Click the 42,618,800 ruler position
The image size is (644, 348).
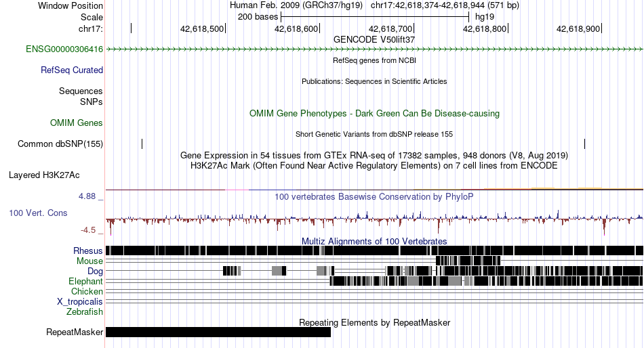pos(485,28)
